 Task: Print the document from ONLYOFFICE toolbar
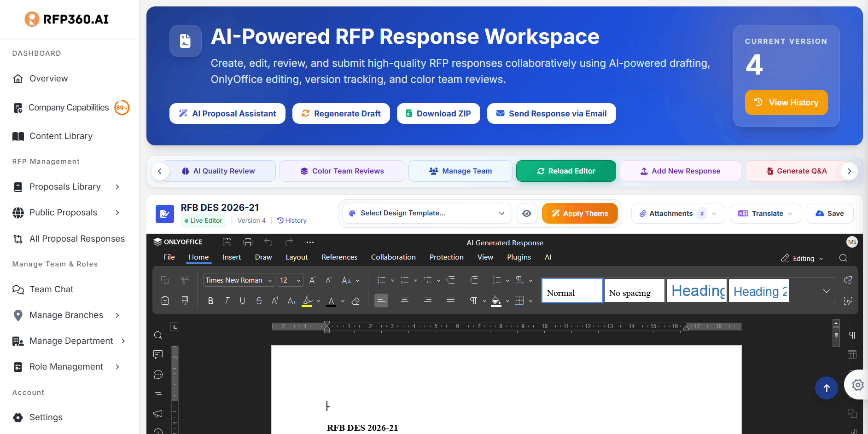(x=248, y=242)
